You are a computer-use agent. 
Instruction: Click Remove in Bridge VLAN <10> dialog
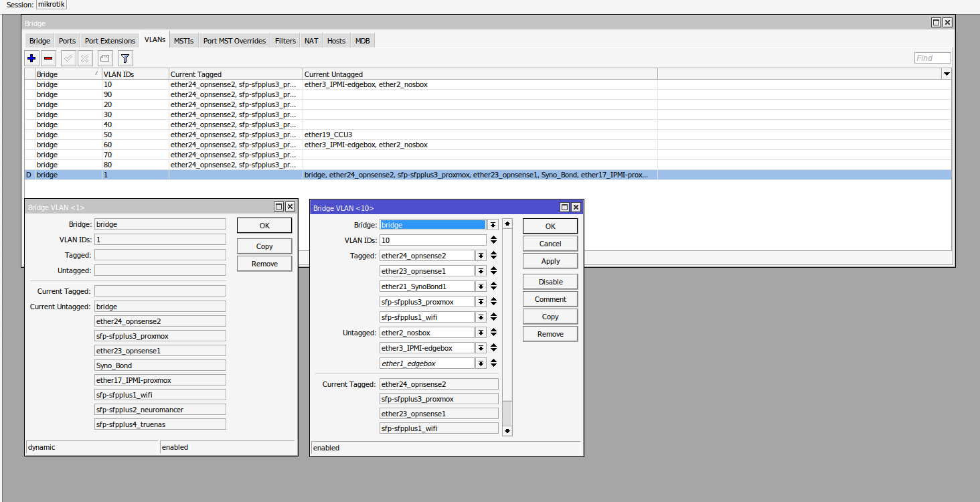(550, 334)
